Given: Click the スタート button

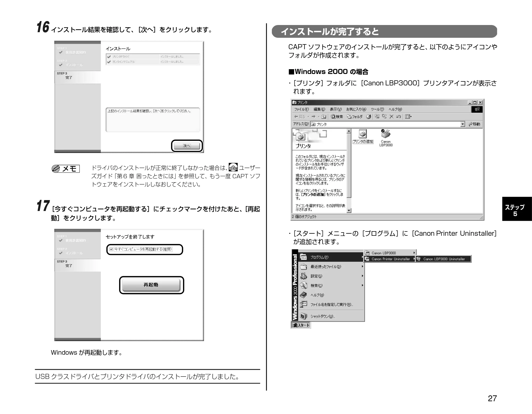Looking at the screenshot, I should click(301, 325).
